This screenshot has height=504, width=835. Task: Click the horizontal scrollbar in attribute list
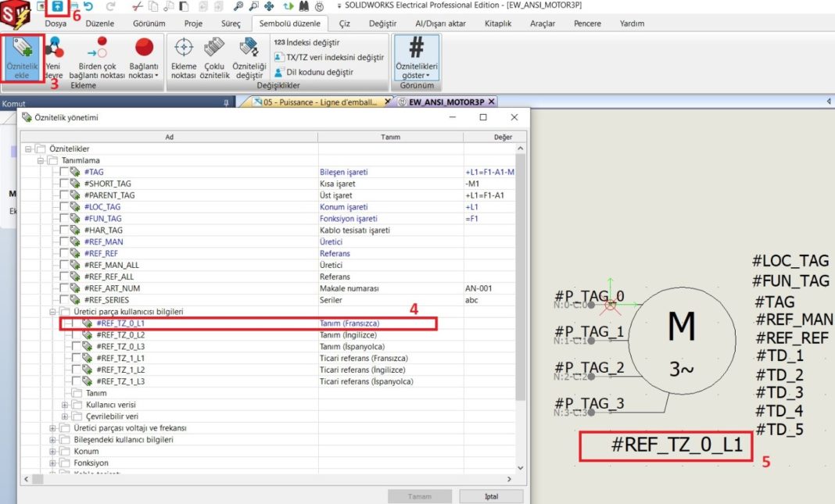click(x=266, y=478)
